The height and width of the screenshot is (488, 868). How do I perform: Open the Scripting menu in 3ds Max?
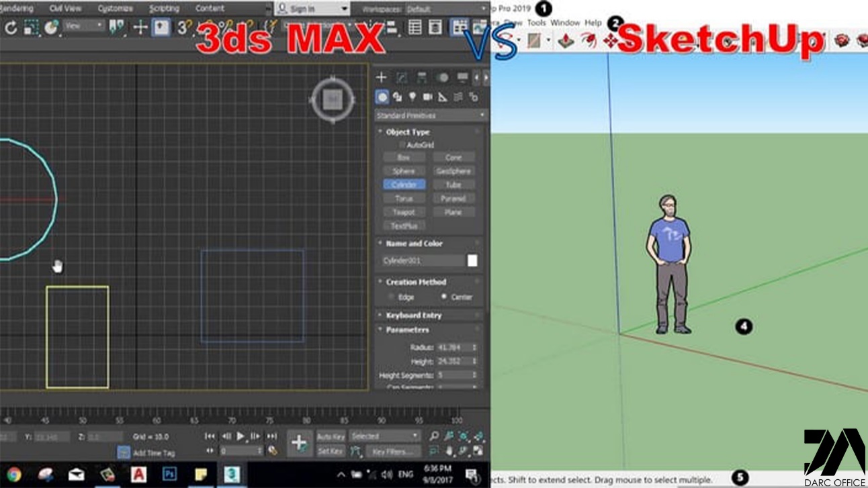(x=164, y=9)
